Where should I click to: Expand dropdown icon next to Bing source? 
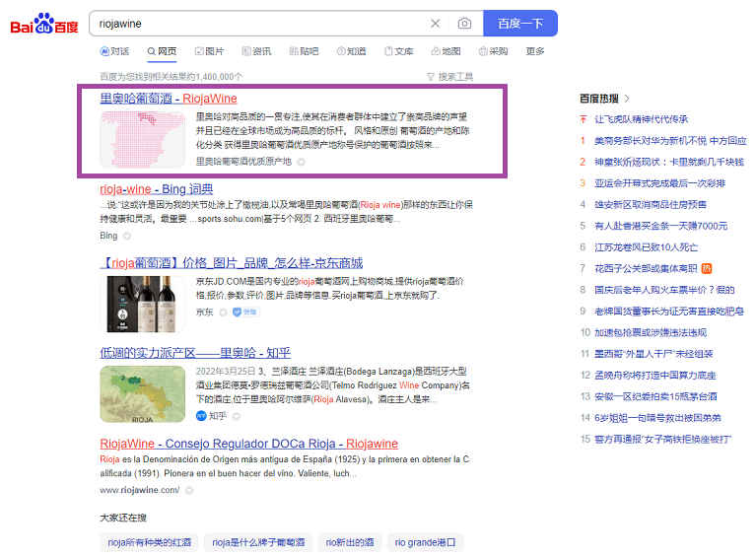pyautogui.click(x=127, y=236)
